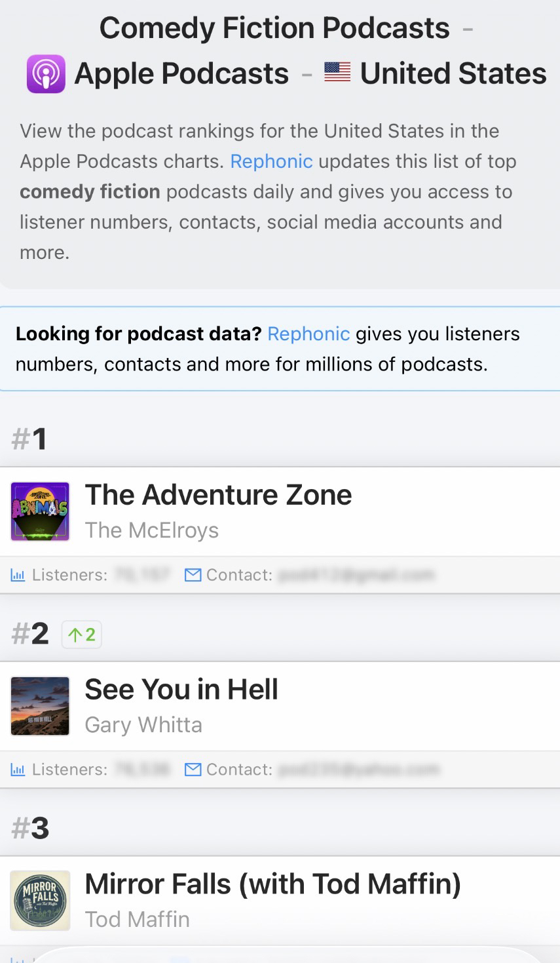The image size is (560, 963).
Task: Open the Mirror Falls podcast artwork
Action: pos(40,900)
